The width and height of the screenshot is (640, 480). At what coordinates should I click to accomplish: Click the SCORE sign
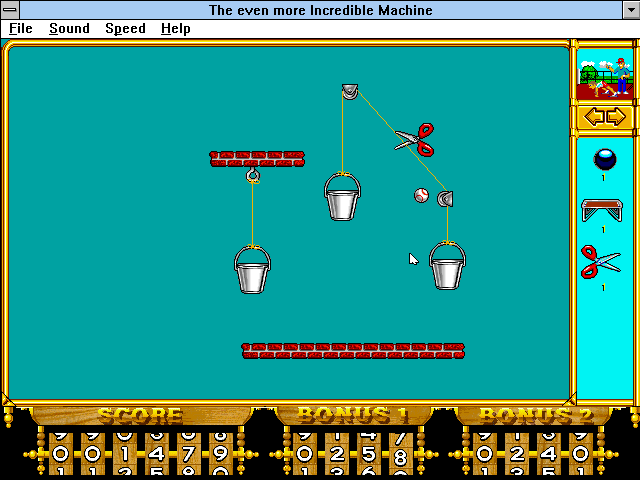140,416
